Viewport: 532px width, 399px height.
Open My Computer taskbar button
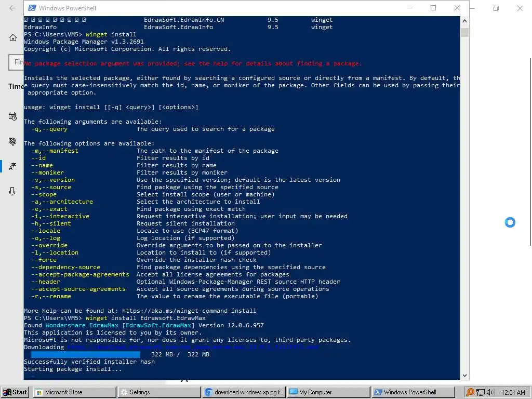point(329,392)
